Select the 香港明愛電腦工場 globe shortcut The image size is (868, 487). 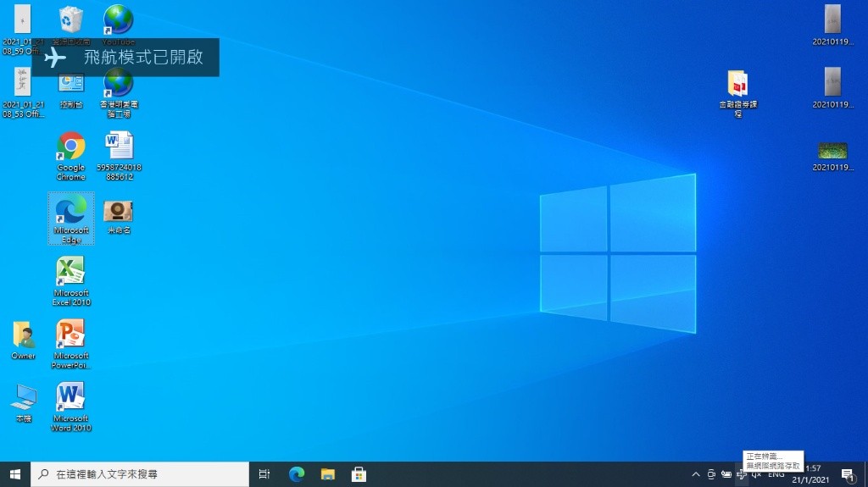click(119, 91)
